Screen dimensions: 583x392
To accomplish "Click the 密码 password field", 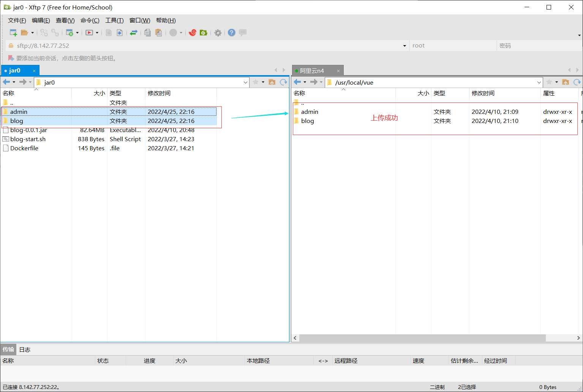I will tap(539, 46).
